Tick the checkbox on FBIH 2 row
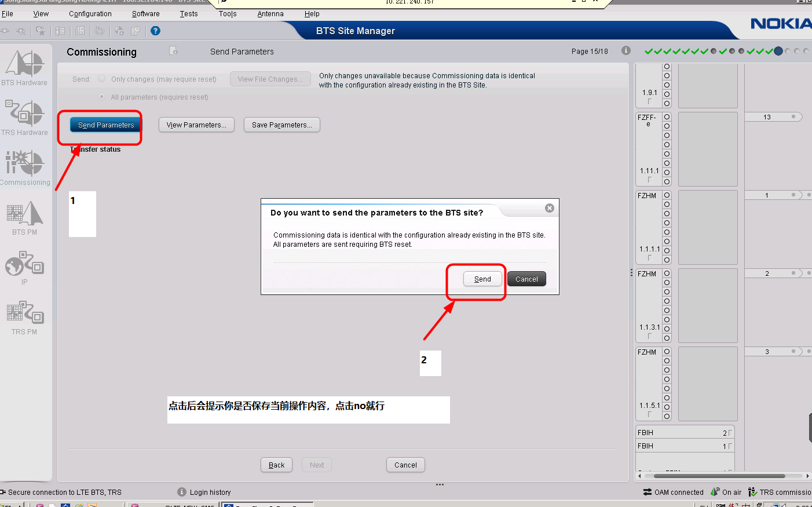Screen dimensions: 812x507 730,433
